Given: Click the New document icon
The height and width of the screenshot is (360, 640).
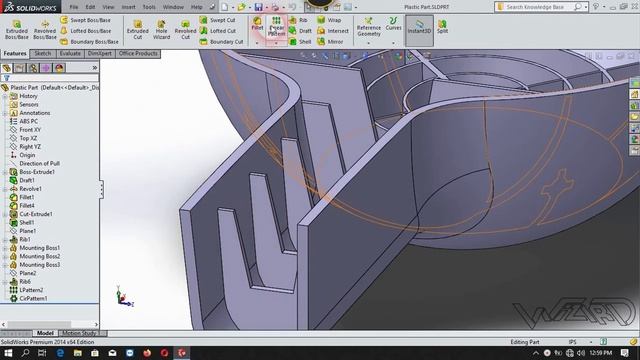Looking at the screenshot, I should (224, 7).
